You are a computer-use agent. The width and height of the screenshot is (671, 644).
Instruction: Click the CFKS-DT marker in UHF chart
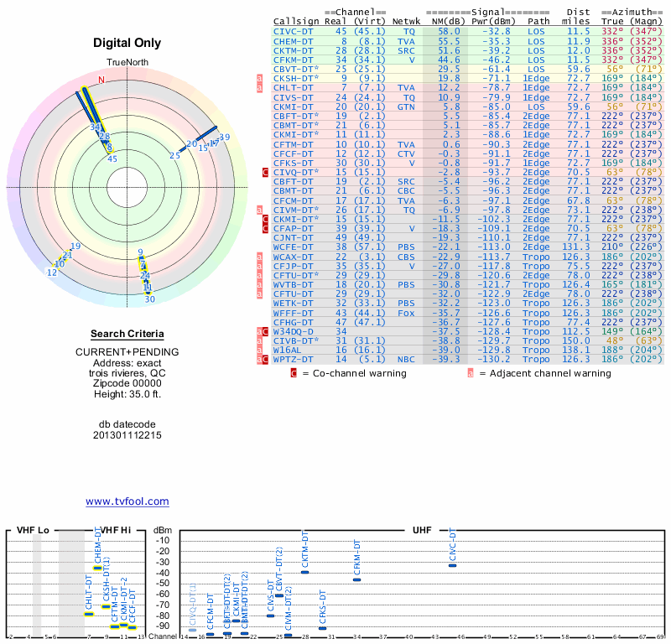point(322,628)
